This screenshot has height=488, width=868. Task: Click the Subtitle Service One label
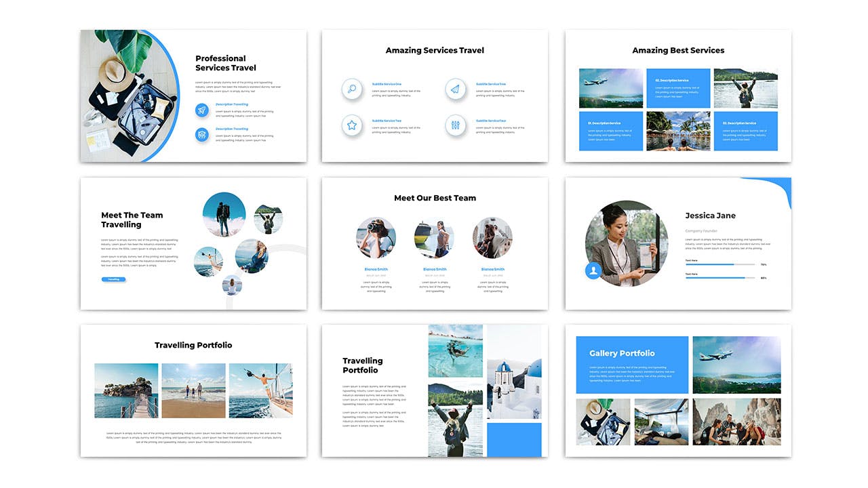click(x=387, y=84)
